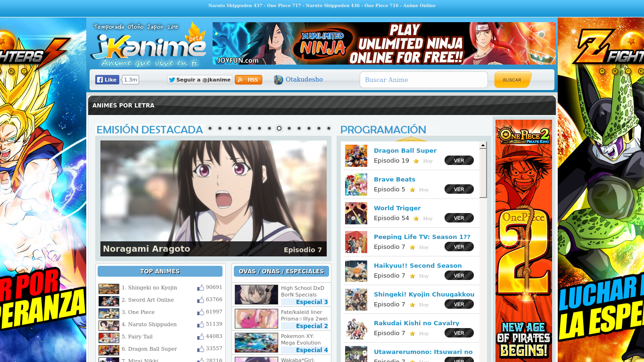The image size is (644, 362).
Task: Open Rakudai Kishi no Cavalry thumbnail
Action: 356,329
